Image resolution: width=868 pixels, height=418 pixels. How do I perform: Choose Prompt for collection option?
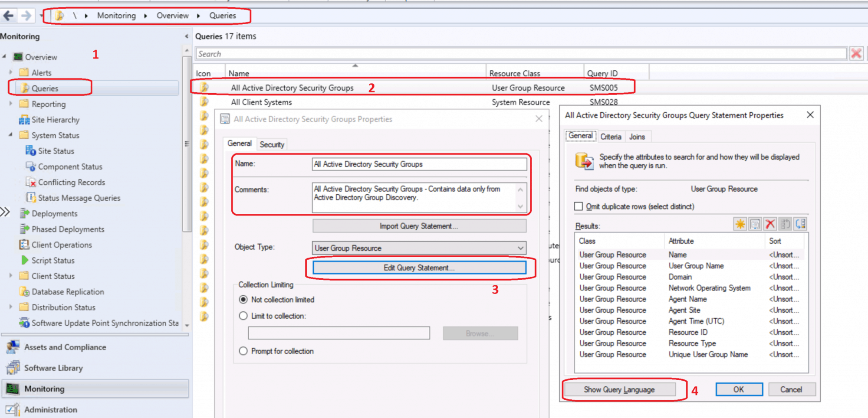point(243,351)
